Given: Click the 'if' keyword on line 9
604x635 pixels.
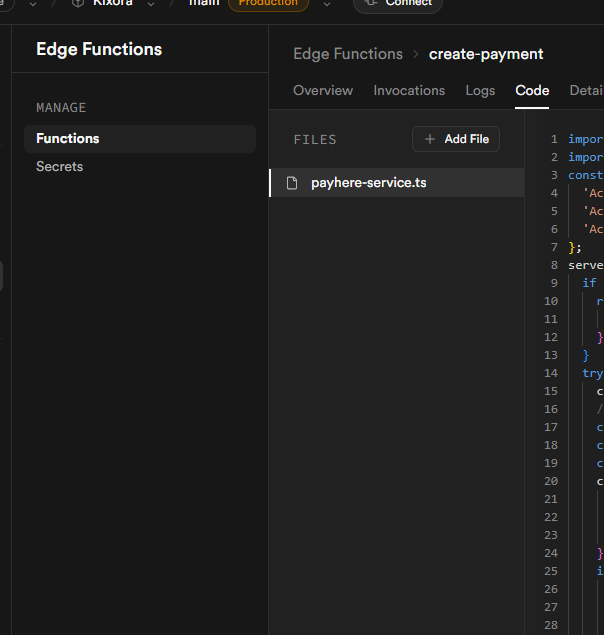Looking at the screenshot, I should click(589, 283).
